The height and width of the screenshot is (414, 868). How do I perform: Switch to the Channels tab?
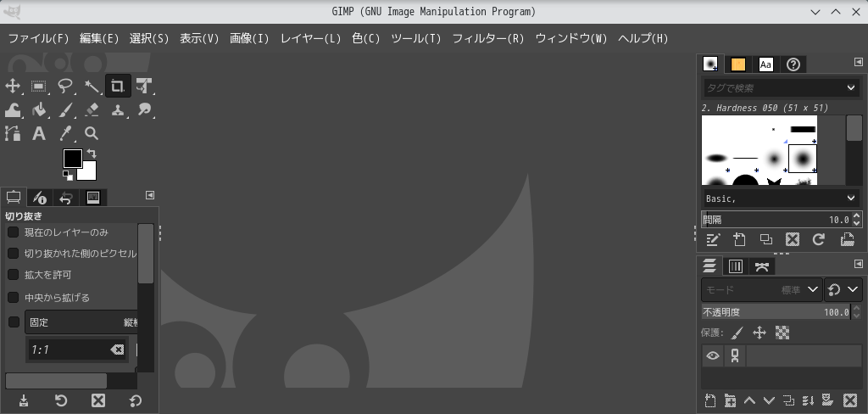[736, 266]
